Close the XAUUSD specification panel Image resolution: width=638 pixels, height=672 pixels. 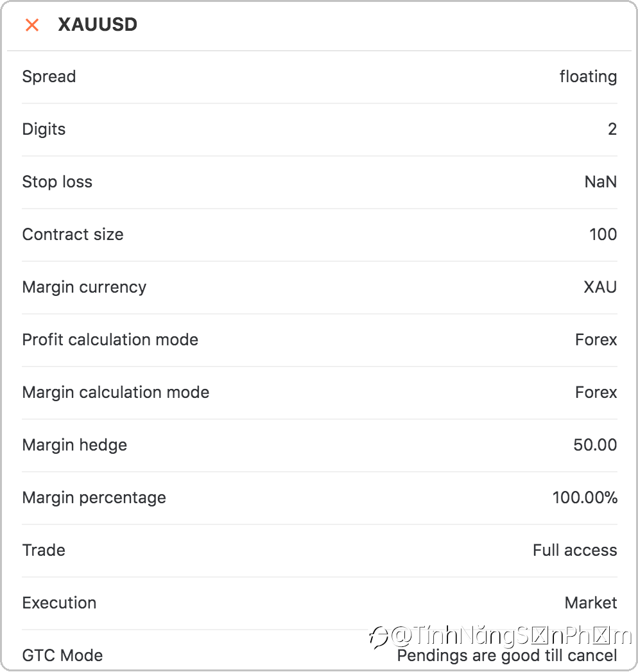point(32,25)
